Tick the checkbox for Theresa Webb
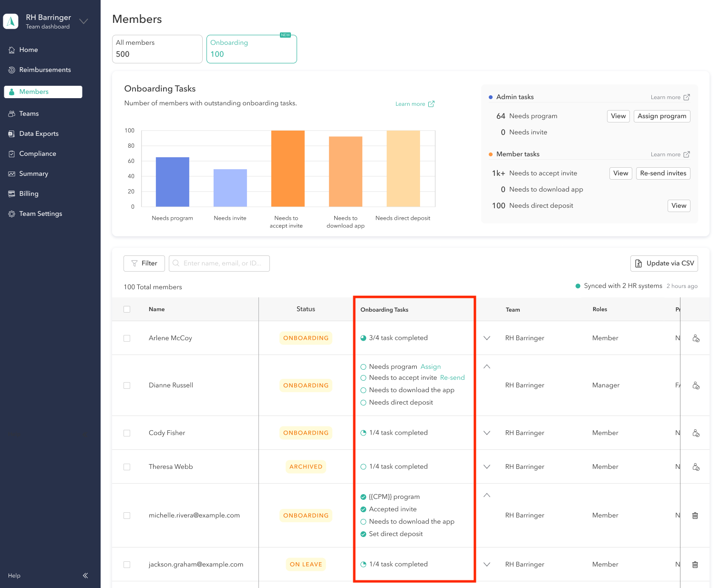 tap(127, 466)
